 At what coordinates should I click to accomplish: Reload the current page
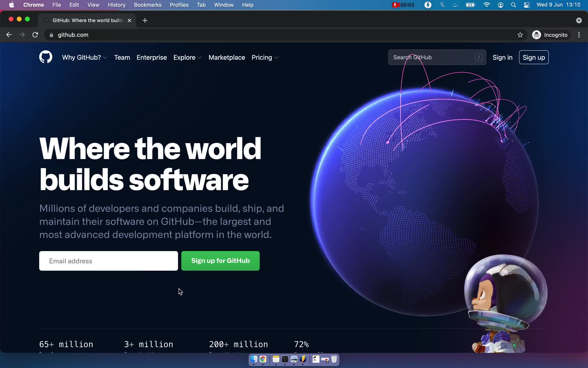pos(35,35)
